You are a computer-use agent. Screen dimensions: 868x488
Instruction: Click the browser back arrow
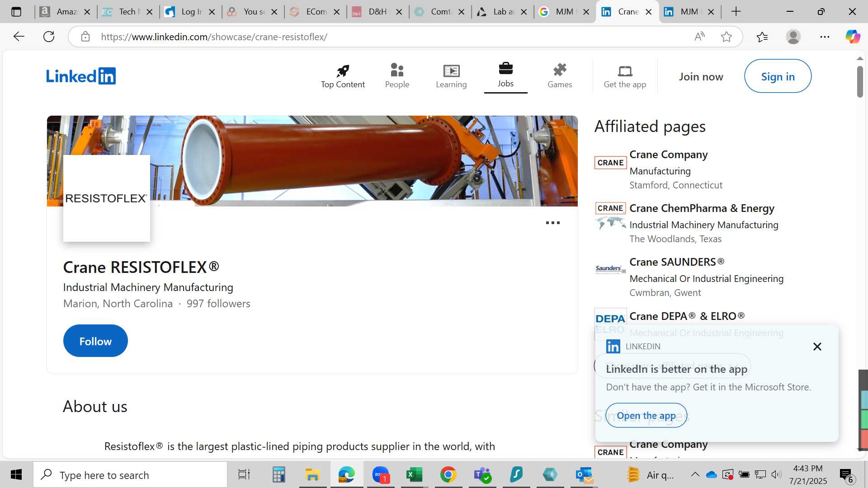click(19, 37)
